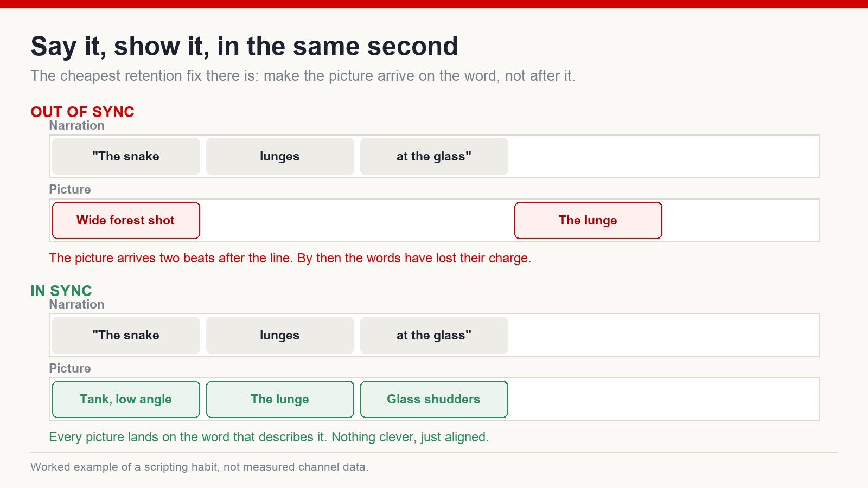This screenshot has height=488, width=868.
Task: Select the green "The lunge" picture block
Action: point(280,399)
